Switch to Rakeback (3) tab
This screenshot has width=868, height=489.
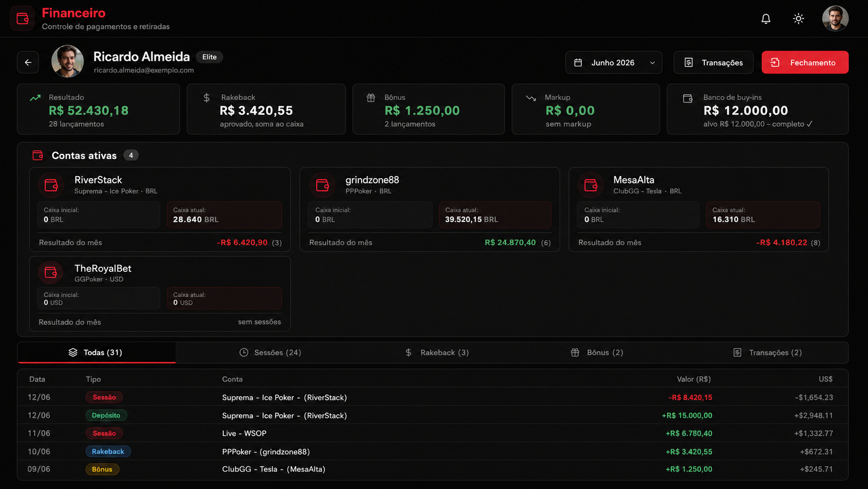point(437,352)
